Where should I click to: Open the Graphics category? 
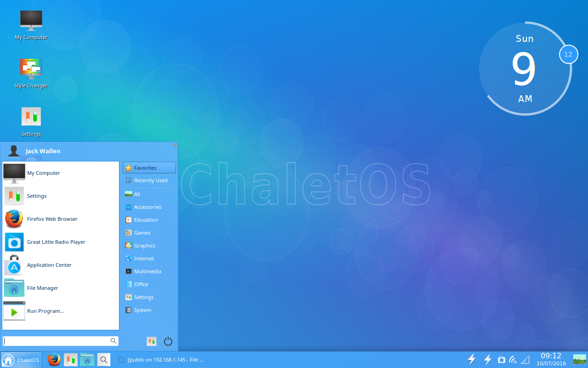point(149,246)
